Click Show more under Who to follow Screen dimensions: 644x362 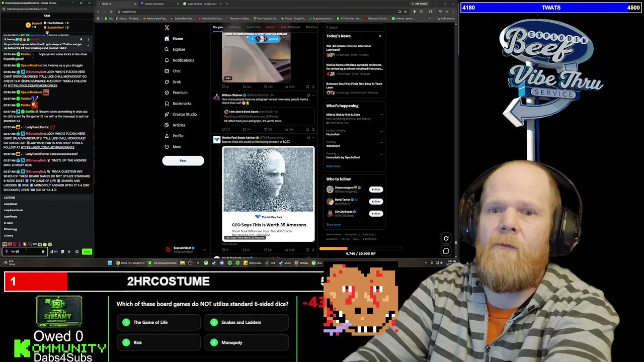pos(333,224)
